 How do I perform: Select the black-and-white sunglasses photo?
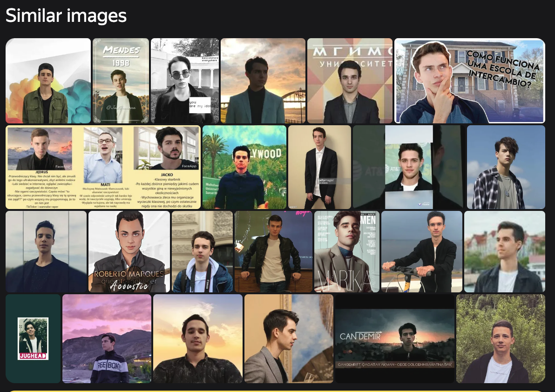point(184,81)
